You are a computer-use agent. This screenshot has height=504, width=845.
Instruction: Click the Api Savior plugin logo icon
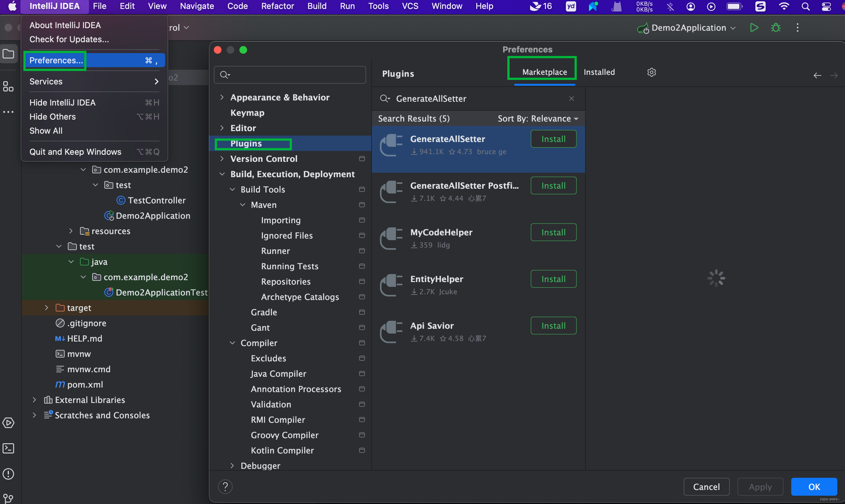click(x=391, y=332)
